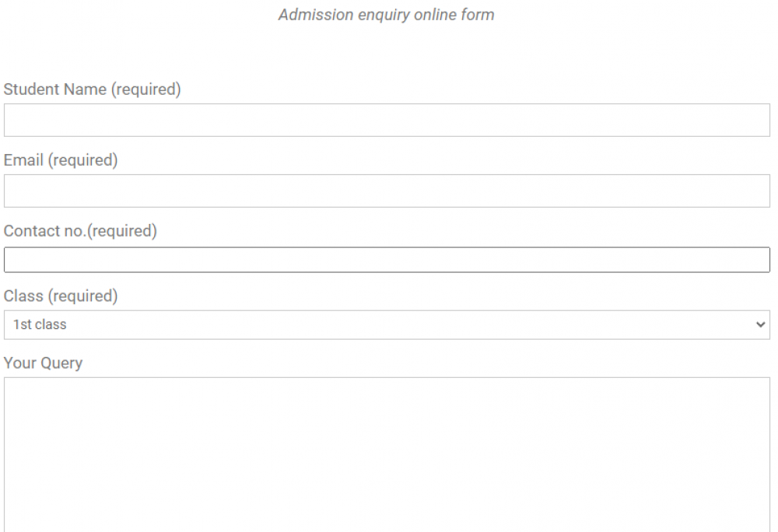Click the Email (required) label
This screenshot has height=532, width=778.
[61, 160]
